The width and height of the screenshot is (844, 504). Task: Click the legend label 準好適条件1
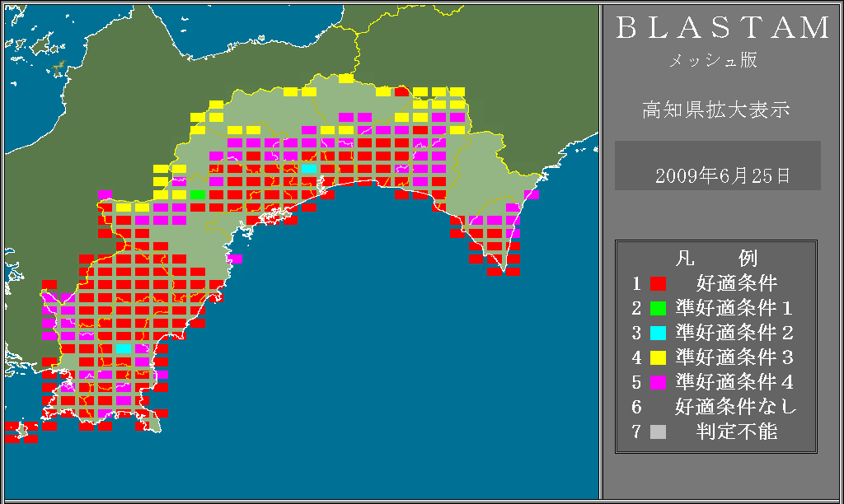pyautogui.click(x=734, y=308)
